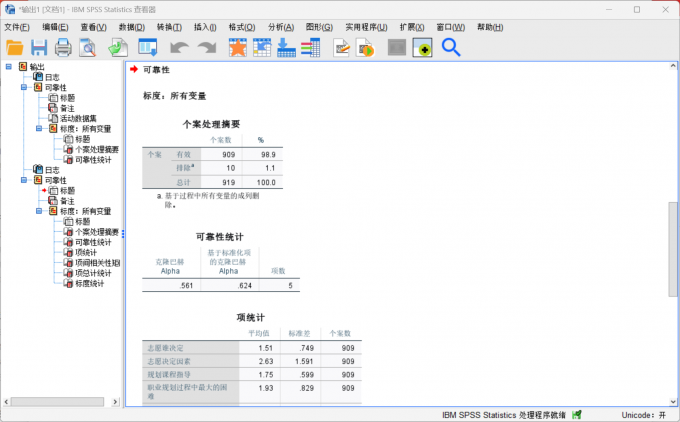
Task: Click outline pane scroll-right arrow
Action: [115, 402]
